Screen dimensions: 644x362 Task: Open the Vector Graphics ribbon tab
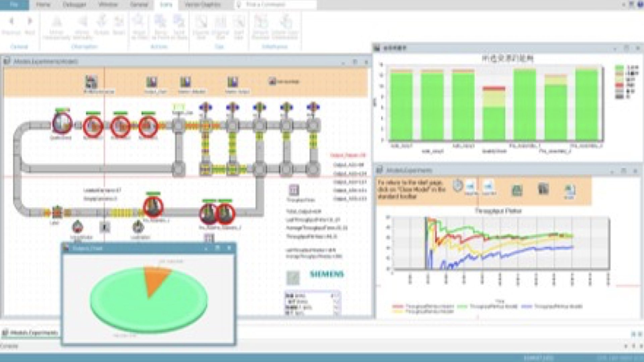203,5
